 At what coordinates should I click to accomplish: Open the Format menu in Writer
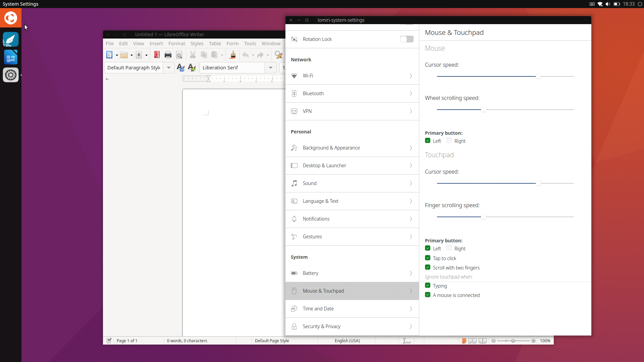click(x=177, y=44)
